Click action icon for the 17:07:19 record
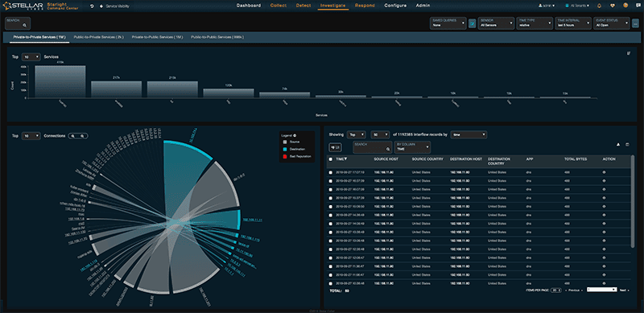 tap(604, 172)
